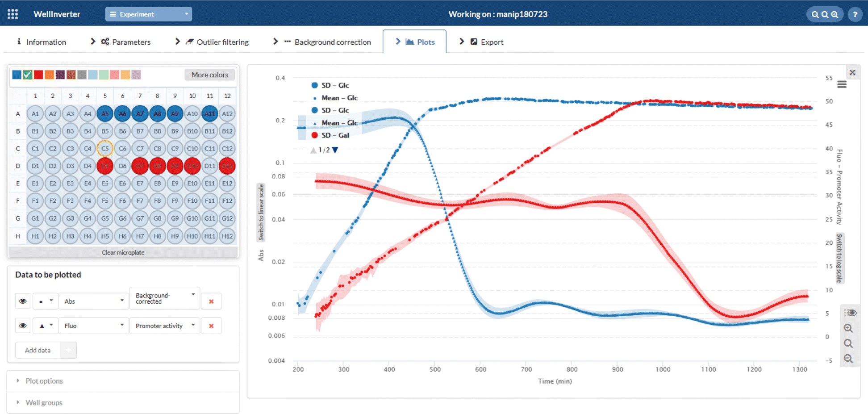Viewport: 868px width, 414px height.
Task: Select well B10 on the microplate
Action: click(x=192, y=131)
